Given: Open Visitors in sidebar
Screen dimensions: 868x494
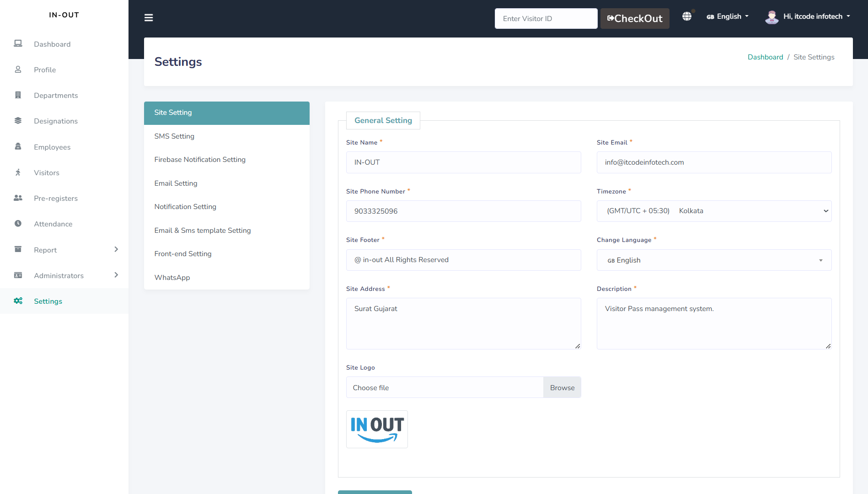Looking at the screenshot, I should coord(64,172).
